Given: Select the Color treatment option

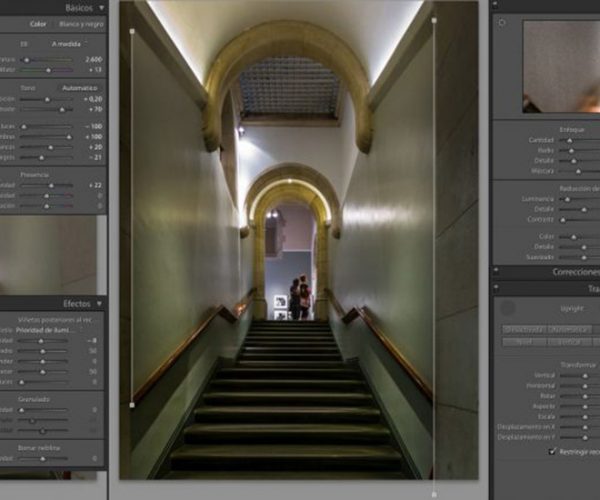Looking at the screenshot, I should 38,24.
